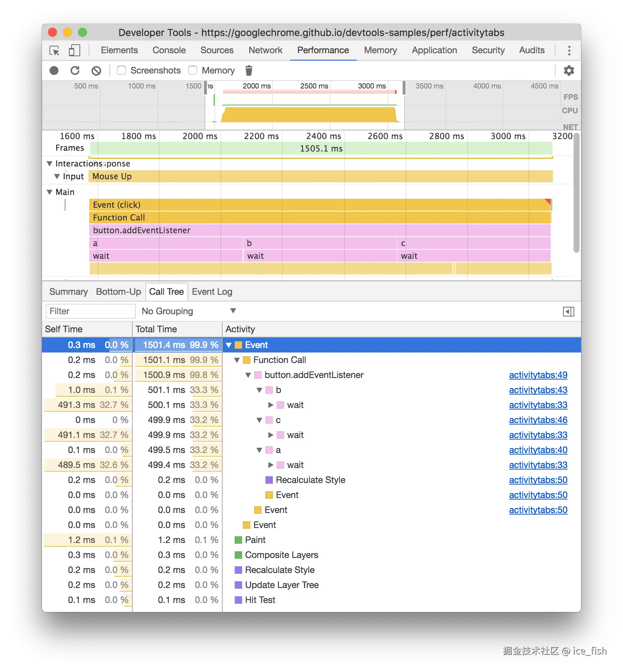Select the Function Call flame chart bar
This screenshot has width=623, height=672.
tap(320, 217)
